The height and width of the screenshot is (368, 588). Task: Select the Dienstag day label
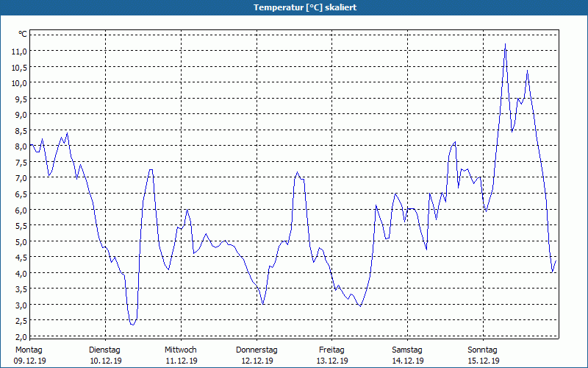pos(105,350)
